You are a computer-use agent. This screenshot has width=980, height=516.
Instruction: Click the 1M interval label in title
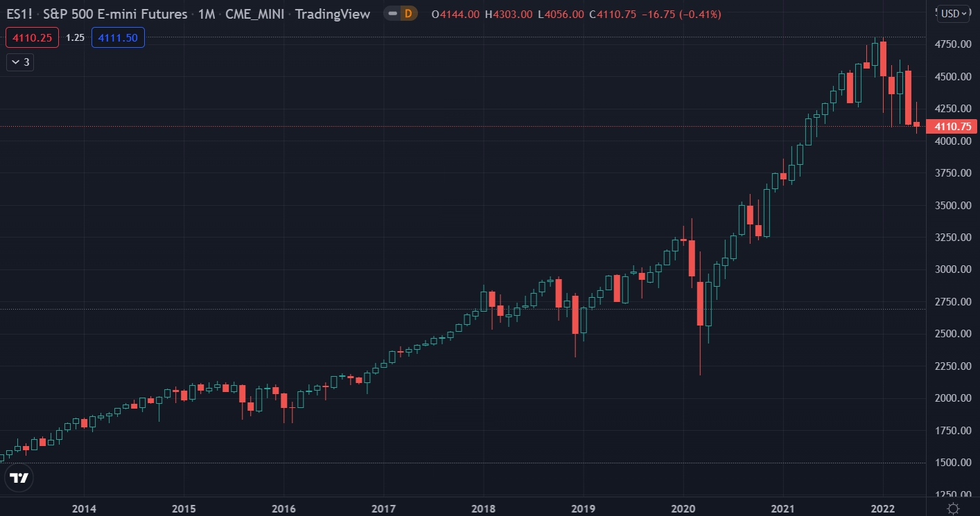tap(207, 14)
